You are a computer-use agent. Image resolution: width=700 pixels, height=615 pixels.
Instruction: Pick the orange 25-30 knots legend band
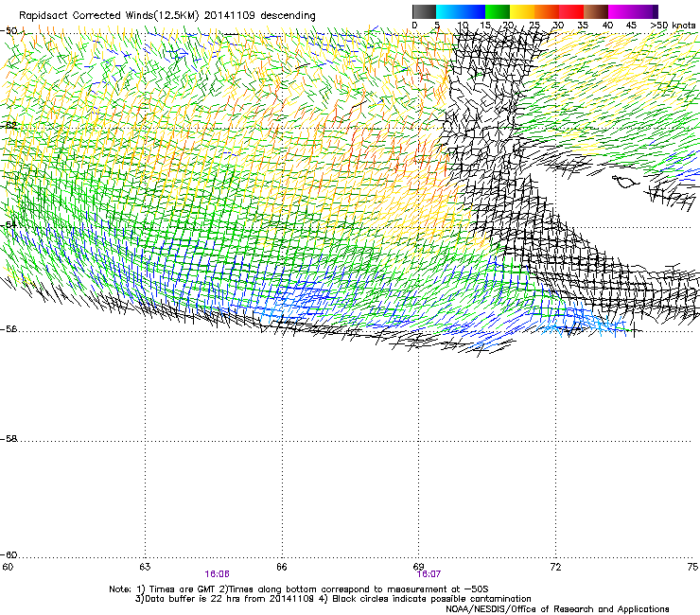coord(547,11)
